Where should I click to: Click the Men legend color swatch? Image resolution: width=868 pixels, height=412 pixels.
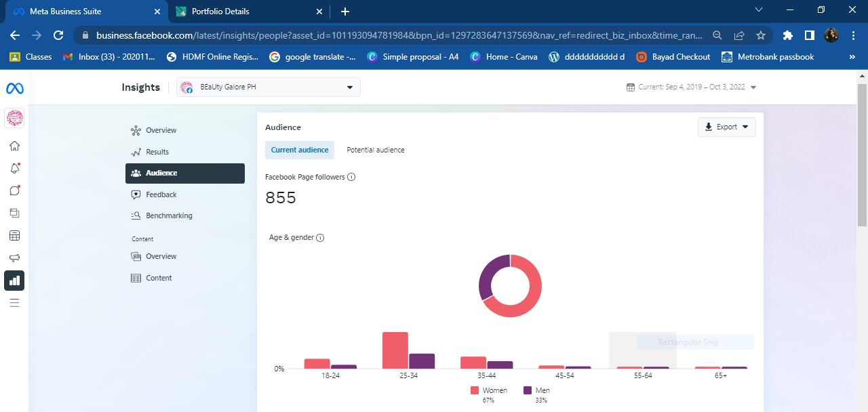point(528,390)
